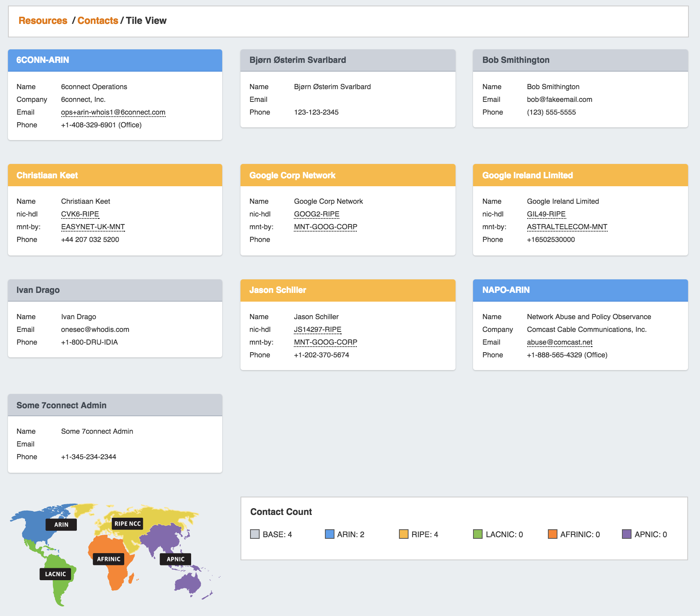Select the Jason Schiller tile header
Image resolution: width=700 pixels, height=616 pixels.
[x=348, y=290]
